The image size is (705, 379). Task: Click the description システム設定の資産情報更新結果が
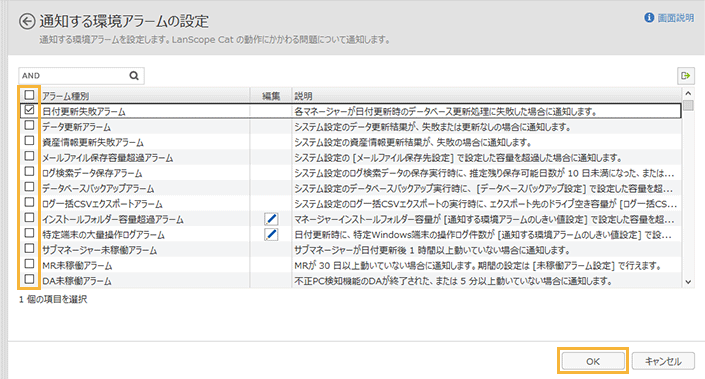(413, 143)
